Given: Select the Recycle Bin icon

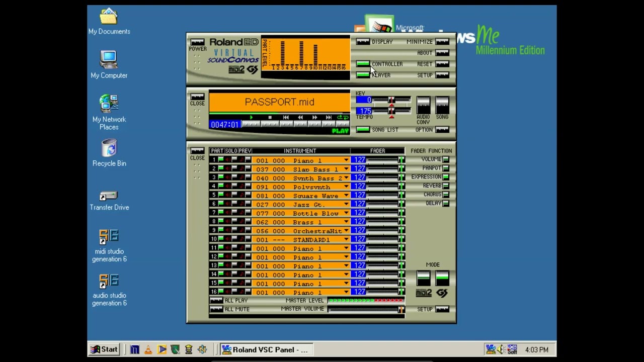Looking at the screenshot, I should tap(109, 153).
